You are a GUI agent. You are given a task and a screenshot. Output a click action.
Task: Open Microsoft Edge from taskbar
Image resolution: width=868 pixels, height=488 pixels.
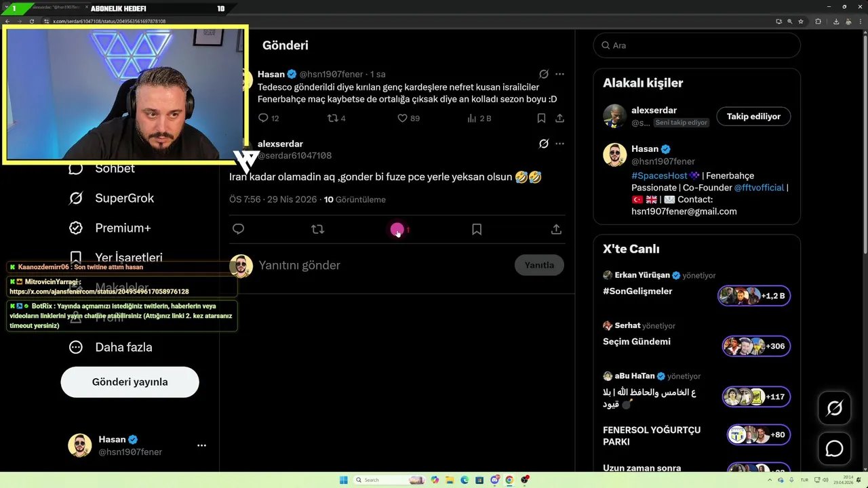[465, 480]
